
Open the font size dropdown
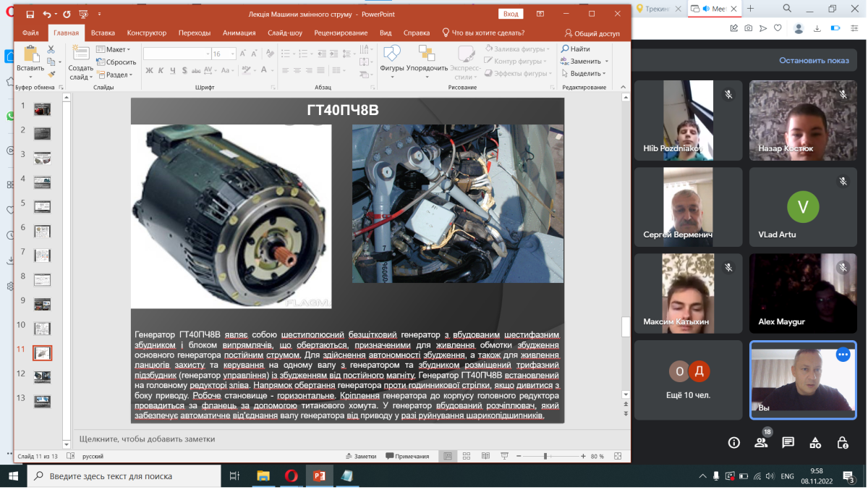[232, 54]
